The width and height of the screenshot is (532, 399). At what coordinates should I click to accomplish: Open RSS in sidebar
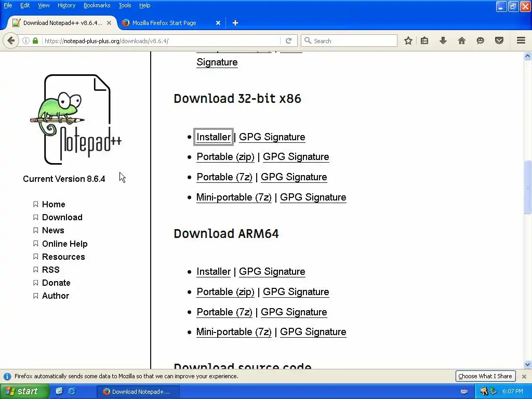50,270
